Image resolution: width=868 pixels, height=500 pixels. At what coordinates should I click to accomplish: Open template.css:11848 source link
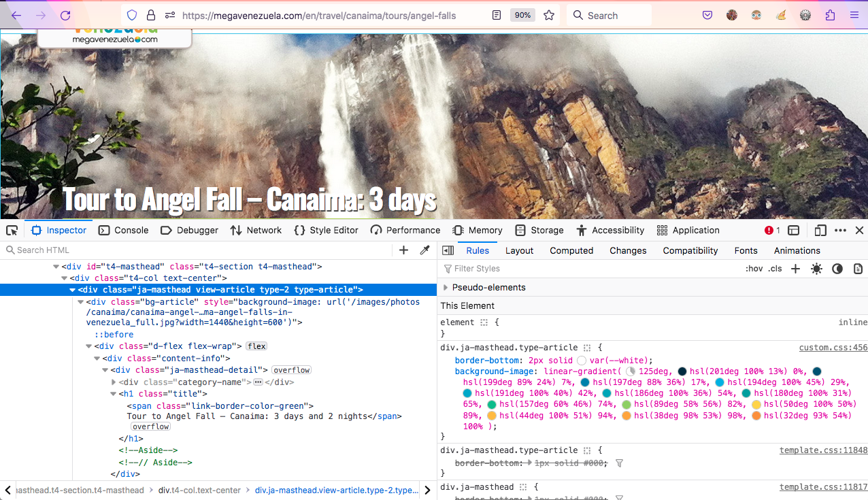(x=824, y=450)
